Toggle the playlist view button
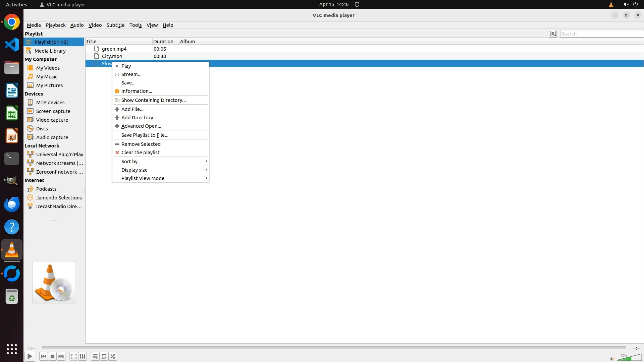Screen dimensions: 644x362 coord(95,356)
